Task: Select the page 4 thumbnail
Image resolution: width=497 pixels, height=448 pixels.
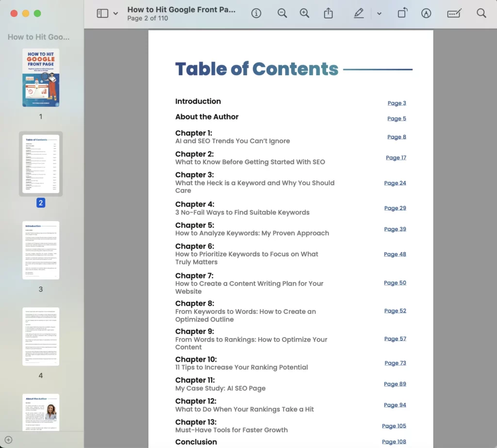Action: click(41, 336)
